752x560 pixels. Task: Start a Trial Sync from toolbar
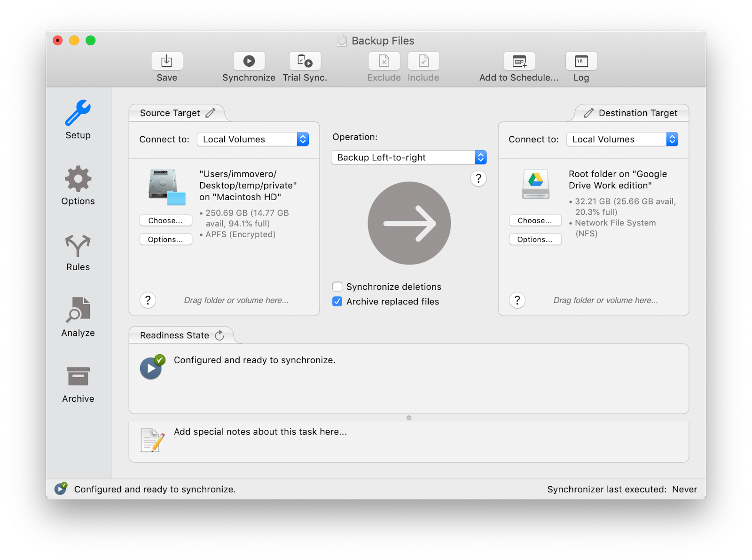click(305, 61)
